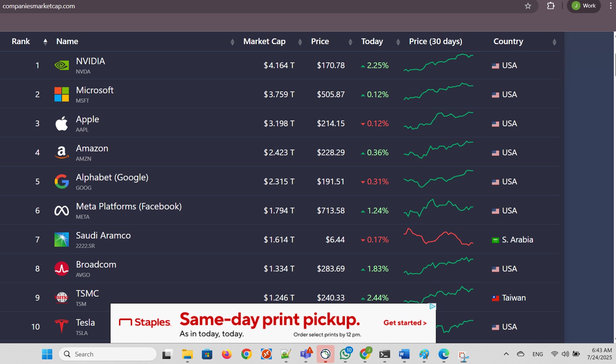Viewport: 616px width, 364px height.
Task: Open the Amazon company link
Action: click(92, 148)
